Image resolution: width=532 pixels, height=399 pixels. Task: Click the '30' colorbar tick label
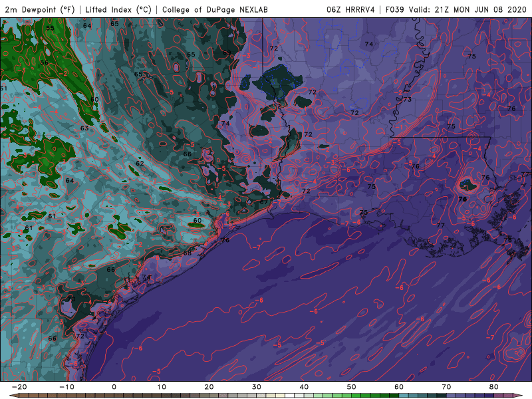[x=257, y=387]
